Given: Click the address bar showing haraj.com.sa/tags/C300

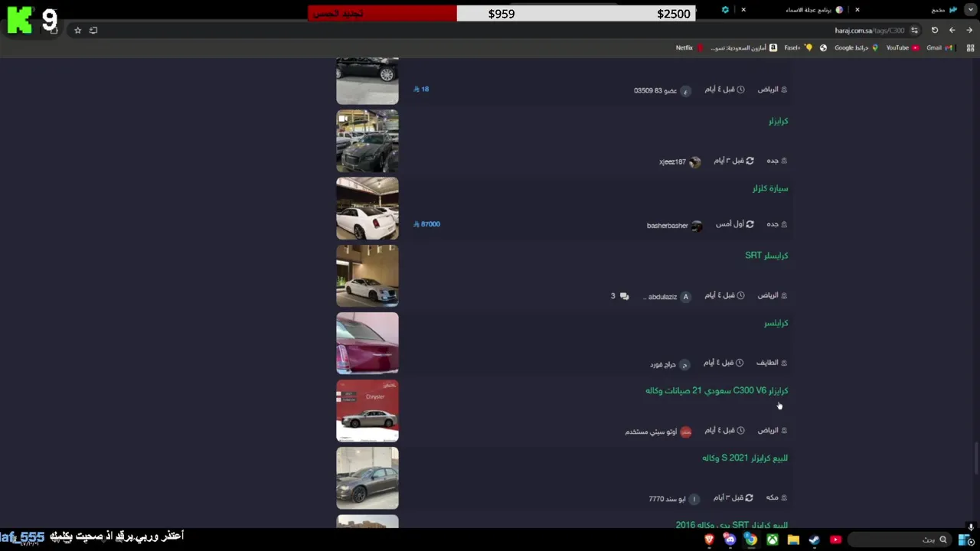Looking at the screenshot, I should coord(869,31).
